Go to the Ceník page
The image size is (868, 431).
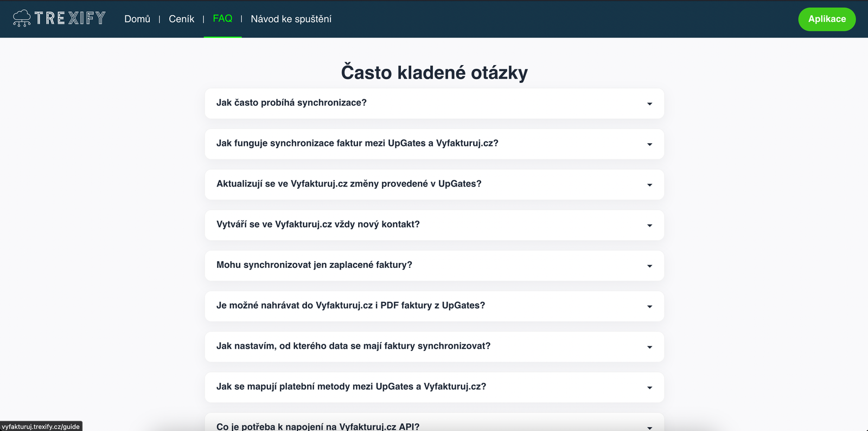click(x=181, y=19)
